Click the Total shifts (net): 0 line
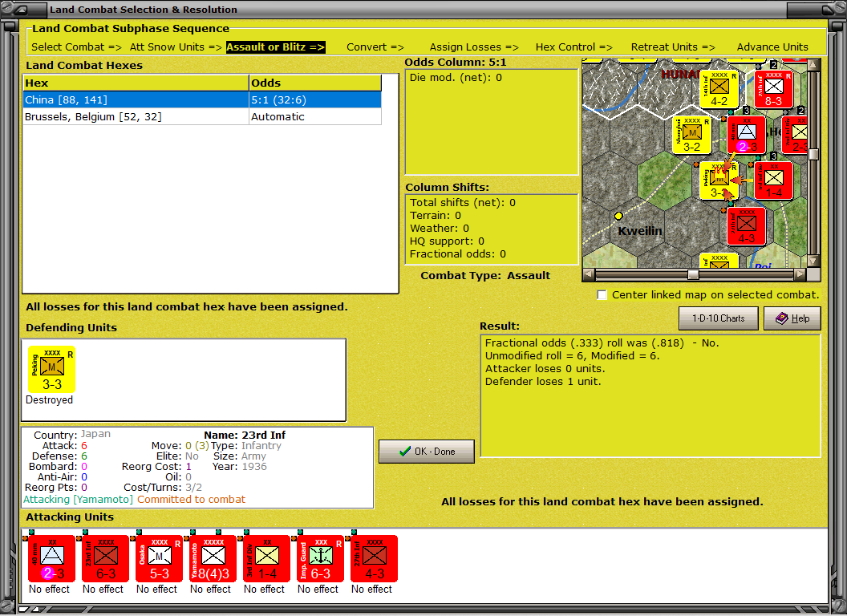The width and height of the screenshot is (847, 616). (x=463, y=203)
